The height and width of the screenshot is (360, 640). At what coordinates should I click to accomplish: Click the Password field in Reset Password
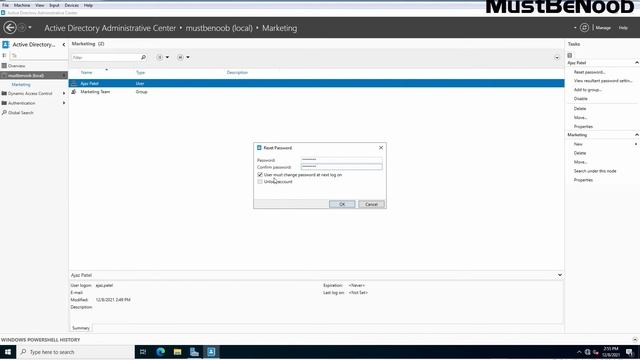(x=341, y=160)
